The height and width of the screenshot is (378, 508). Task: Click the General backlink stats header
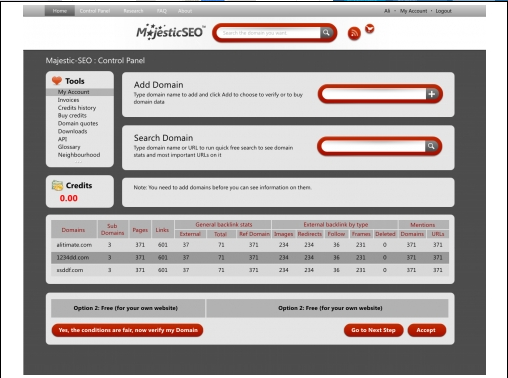[x=223, y=225]
